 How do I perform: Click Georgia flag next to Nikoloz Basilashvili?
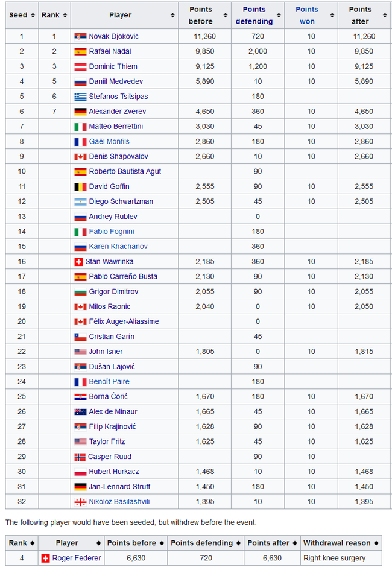tap(80, 502)
